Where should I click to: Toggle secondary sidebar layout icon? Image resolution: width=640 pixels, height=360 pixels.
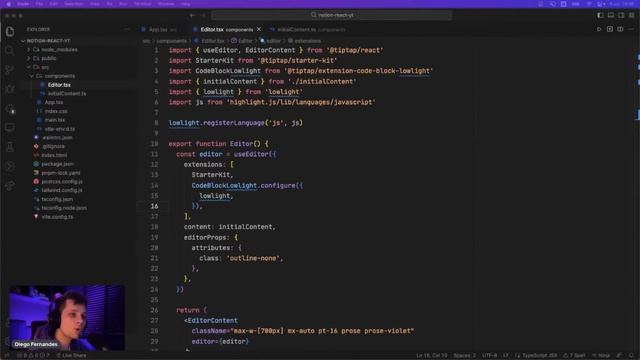621,15
